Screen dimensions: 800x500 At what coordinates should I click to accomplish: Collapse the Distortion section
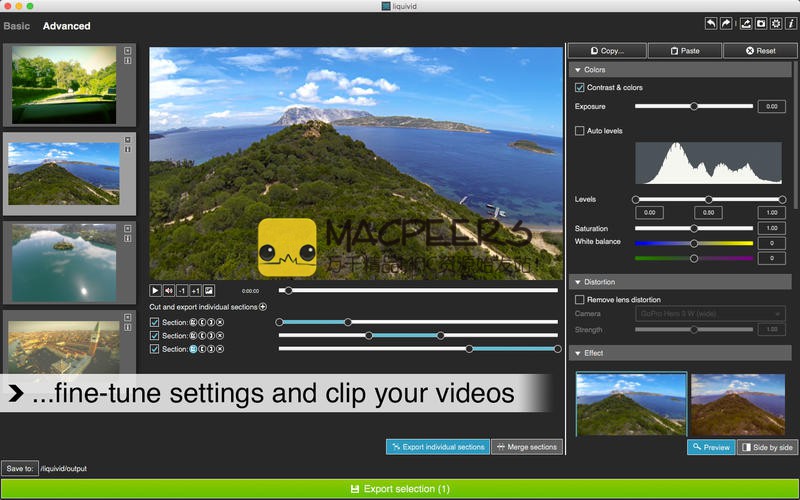577,282
